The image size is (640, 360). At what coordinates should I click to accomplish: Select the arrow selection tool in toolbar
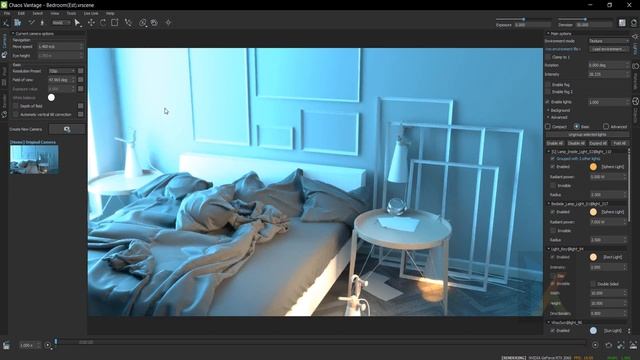77,23
